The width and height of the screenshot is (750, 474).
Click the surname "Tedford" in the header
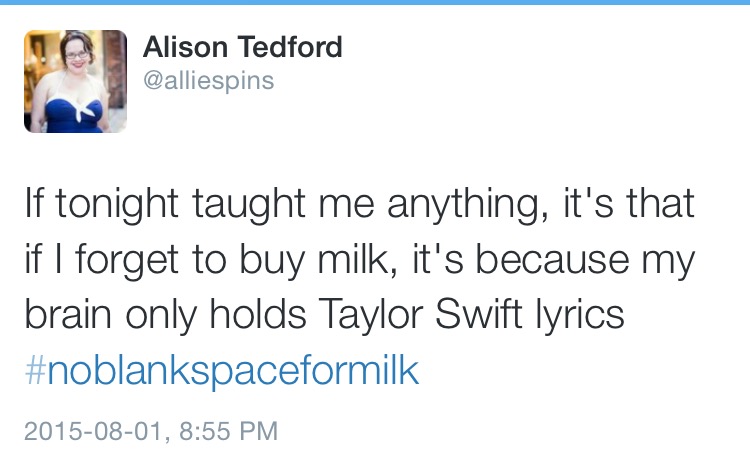coord(290,47)
